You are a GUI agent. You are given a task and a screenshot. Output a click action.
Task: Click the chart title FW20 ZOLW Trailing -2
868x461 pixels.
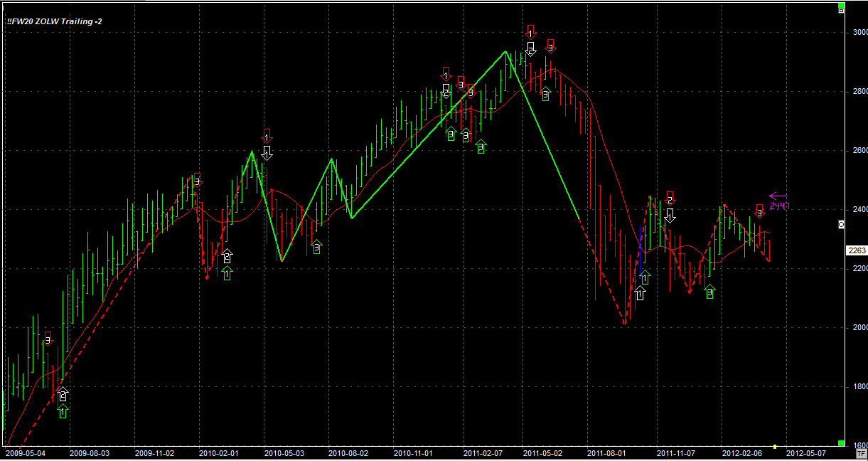coord(54,22)
